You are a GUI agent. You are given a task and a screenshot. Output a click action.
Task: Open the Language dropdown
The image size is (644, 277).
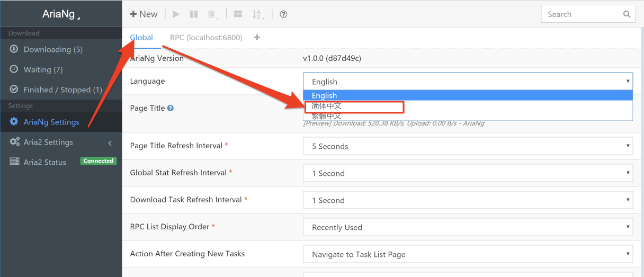coord(468,82)
